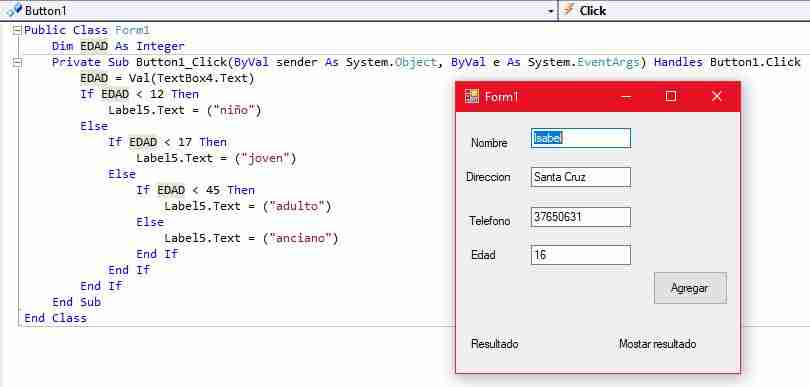Click the "joven" string in the code
Screen dimensions: 810x387
[x=266, y=158]
